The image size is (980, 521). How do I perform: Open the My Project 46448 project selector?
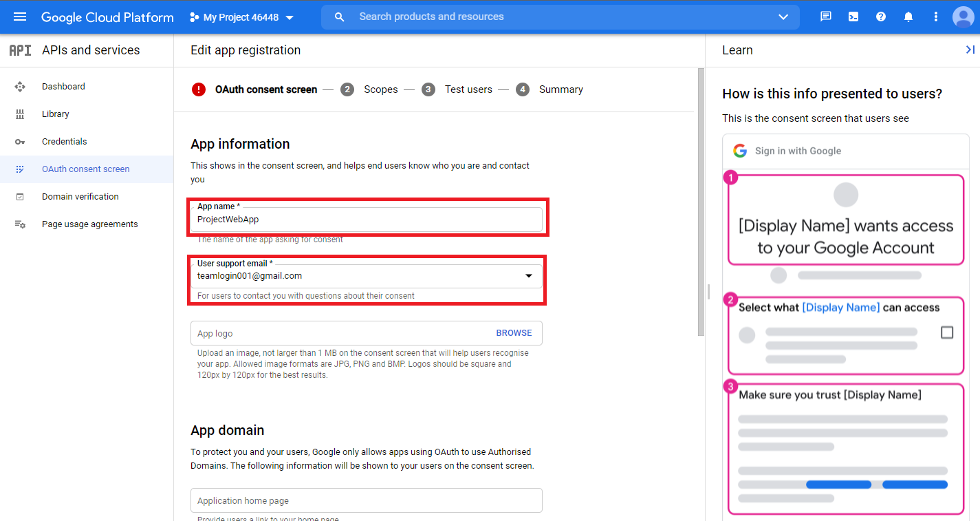tap(241, 17)
